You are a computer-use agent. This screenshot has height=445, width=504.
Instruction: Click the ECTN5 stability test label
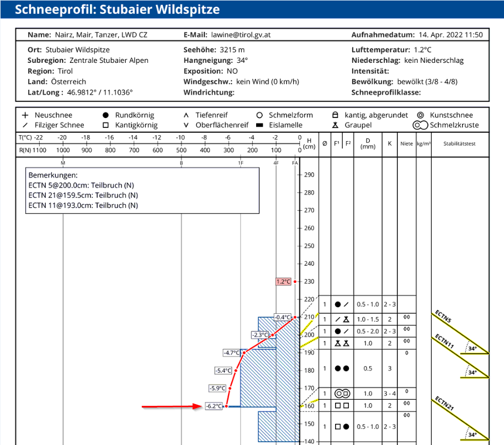click(x=443, y=317)
